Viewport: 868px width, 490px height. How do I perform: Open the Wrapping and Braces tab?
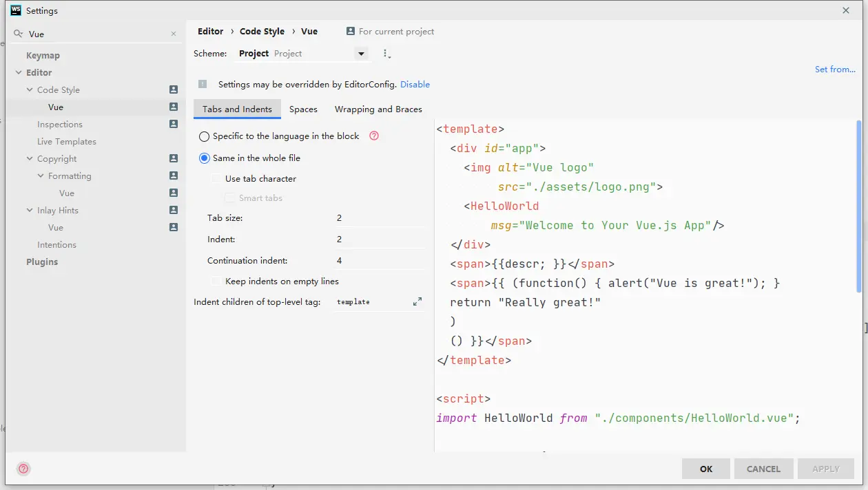pos(378,109)
